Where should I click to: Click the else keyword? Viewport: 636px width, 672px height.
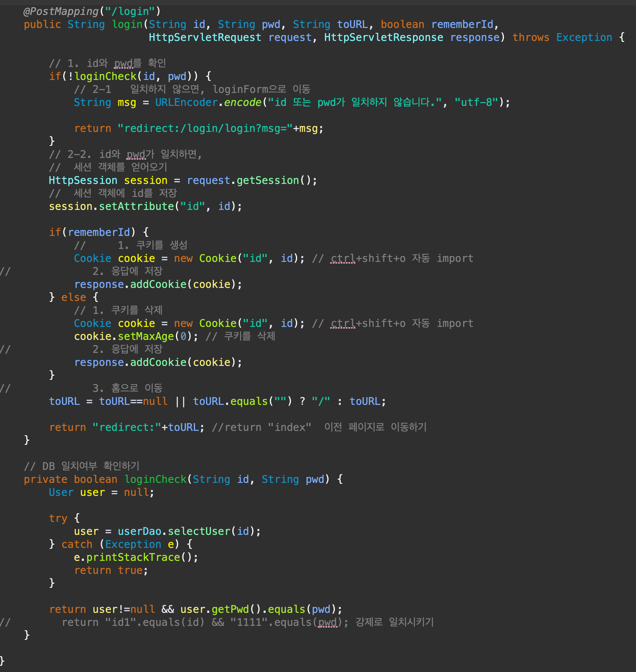click(73, 297)
